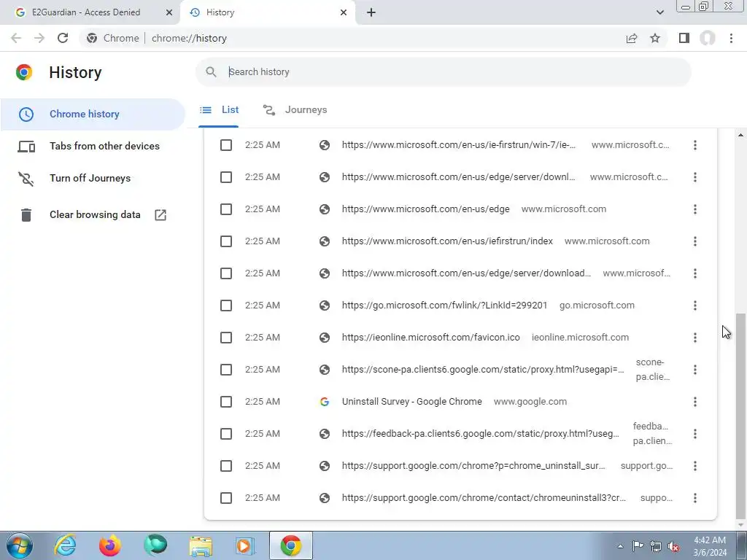Open more actions for ie-firstrun/win-7 entry
Image resolution: width=747 pixels, height=560 pixels.
[695, 145]
